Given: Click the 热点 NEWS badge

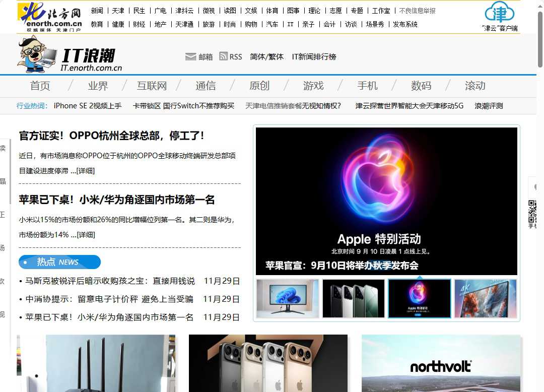Looking at the screenshot, I should click(59, 262).
